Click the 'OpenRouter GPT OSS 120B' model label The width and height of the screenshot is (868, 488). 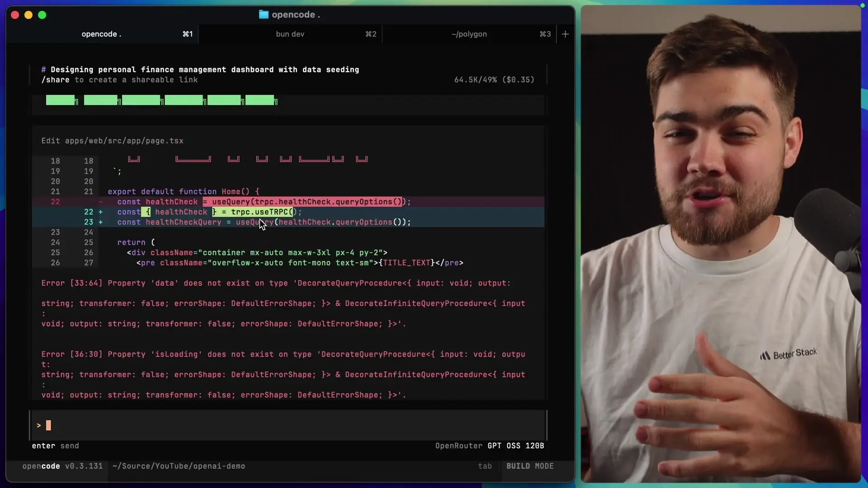pos(490,446)
